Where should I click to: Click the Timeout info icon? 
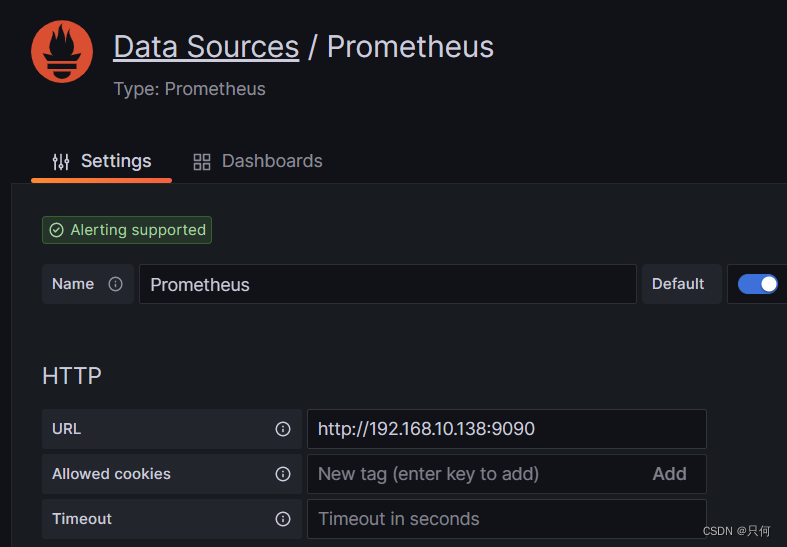click(283, 519)
